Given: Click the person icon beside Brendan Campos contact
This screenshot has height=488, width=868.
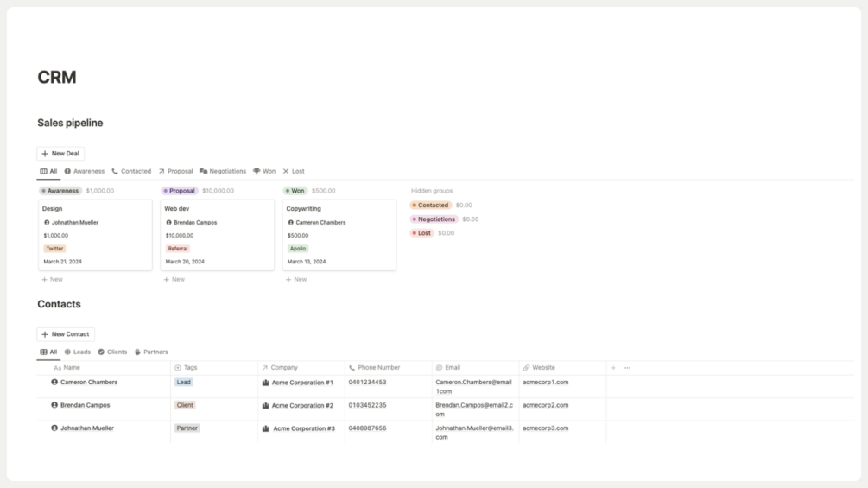Looking at the screenshot, I should click(x=54, y=405).
